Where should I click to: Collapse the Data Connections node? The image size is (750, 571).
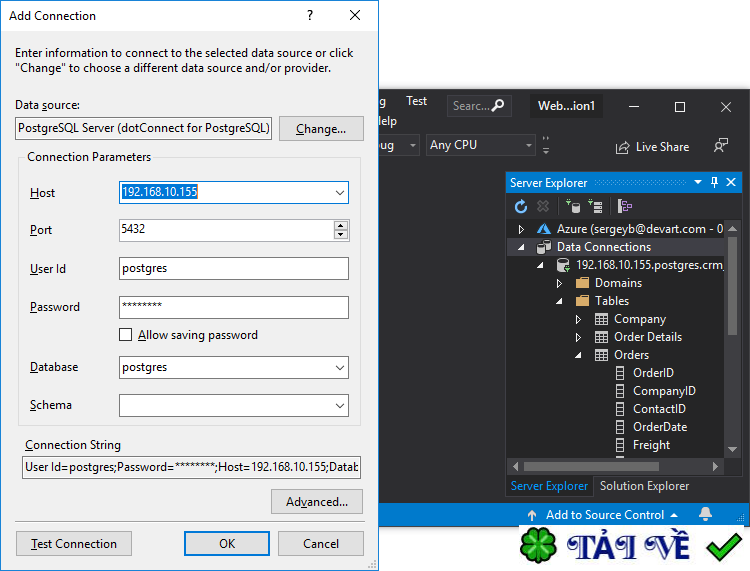pyautogui.click(x=521, y=247)
